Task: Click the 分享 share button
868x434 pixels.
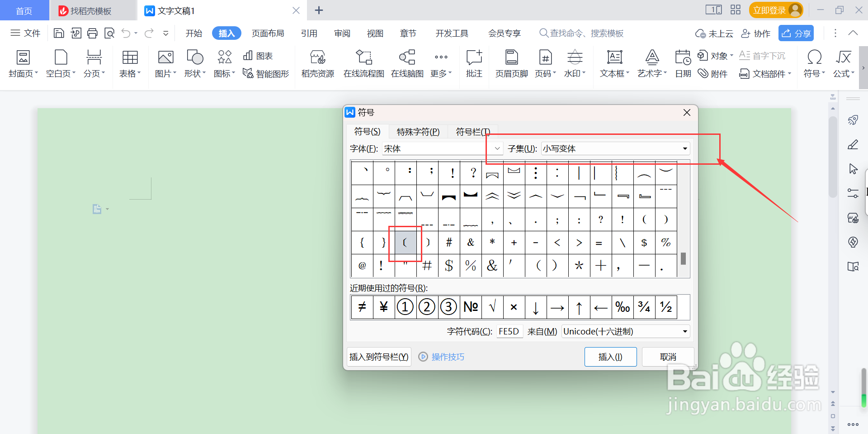Action: point(796,33)
